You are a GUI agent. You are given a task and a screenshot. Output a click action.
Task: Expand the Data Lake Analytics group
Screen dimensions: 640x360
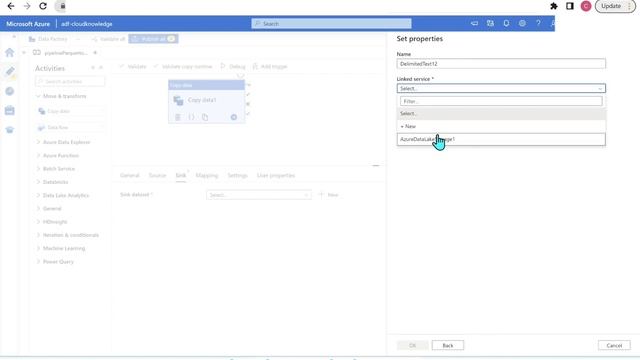point(63,196)
